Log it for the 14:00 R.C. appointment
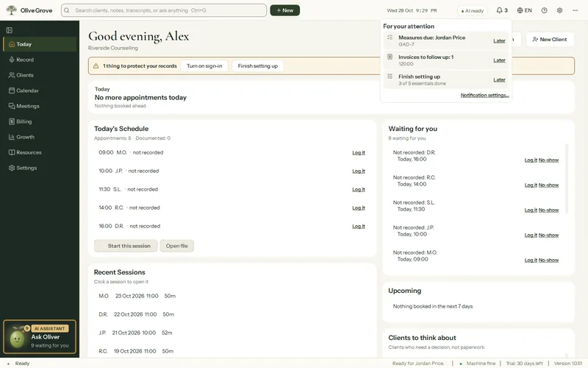 tap(359, 208)
